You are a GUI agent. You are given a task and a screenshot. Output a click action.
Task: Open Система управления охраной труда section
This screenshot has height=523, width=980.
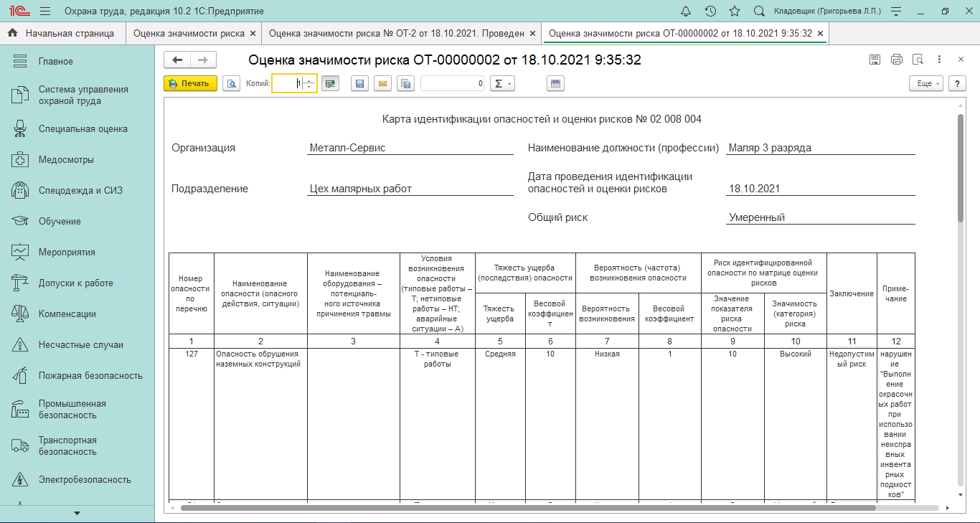[77, 95]
